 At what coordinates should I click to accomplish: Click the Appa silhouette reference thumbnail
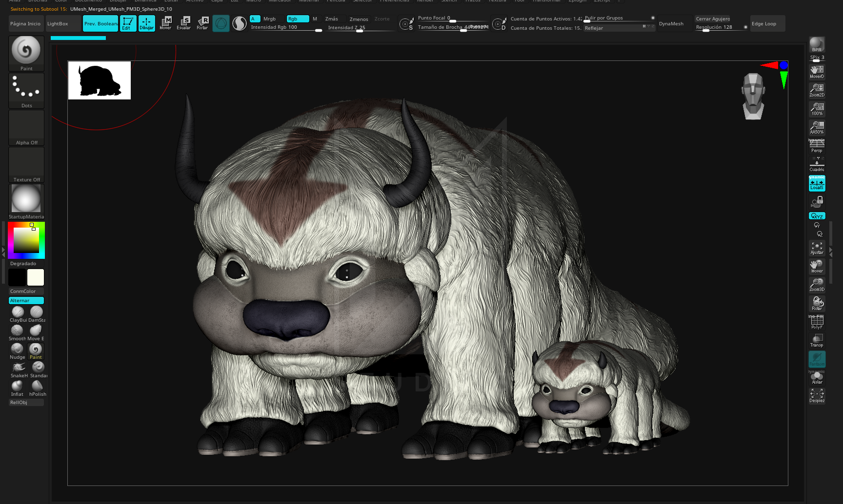coord(100,80)
